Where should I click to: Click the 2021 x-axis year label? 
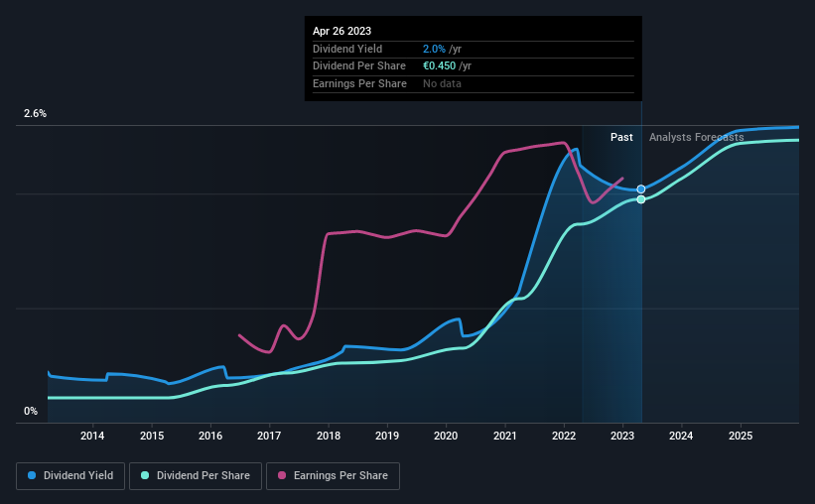(x=504, y=436)
